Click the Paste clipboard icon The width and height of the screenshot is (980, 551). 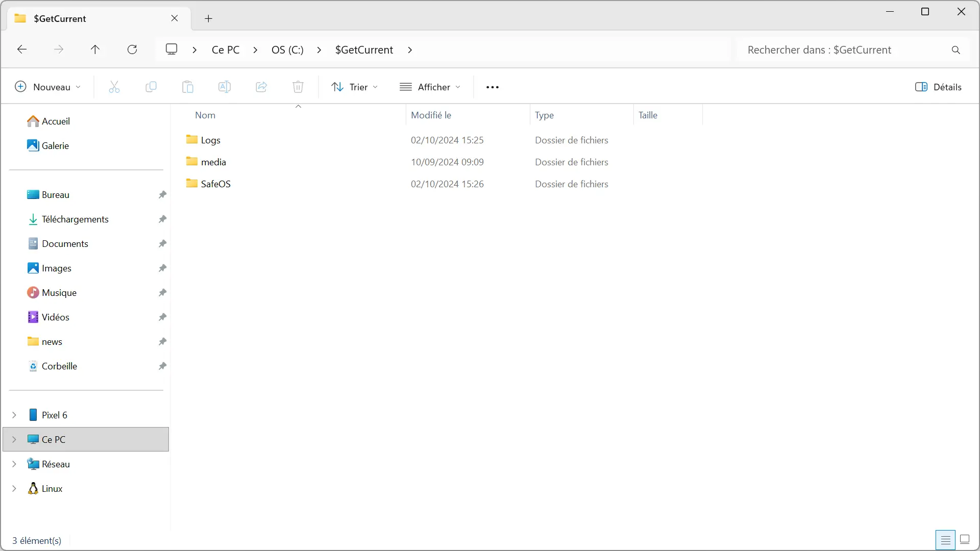pos(188,87)
